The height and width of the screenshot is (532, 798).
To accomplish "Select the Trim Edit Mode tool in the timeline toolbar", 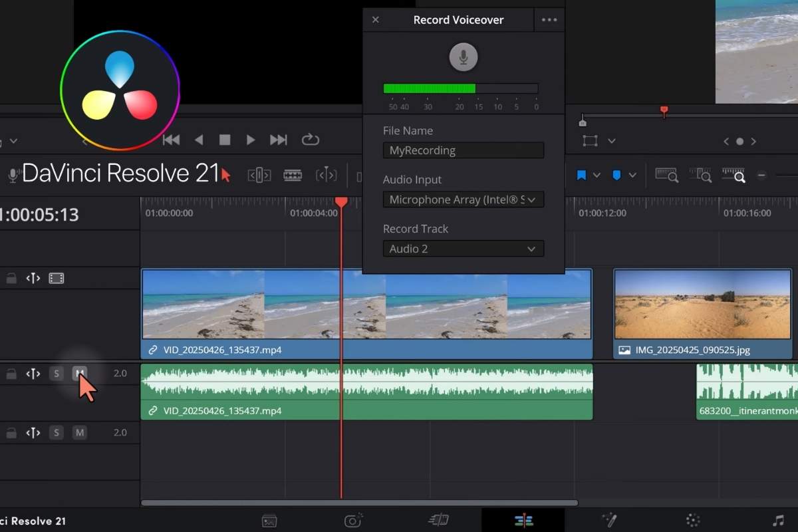I will tap(259, 175).
